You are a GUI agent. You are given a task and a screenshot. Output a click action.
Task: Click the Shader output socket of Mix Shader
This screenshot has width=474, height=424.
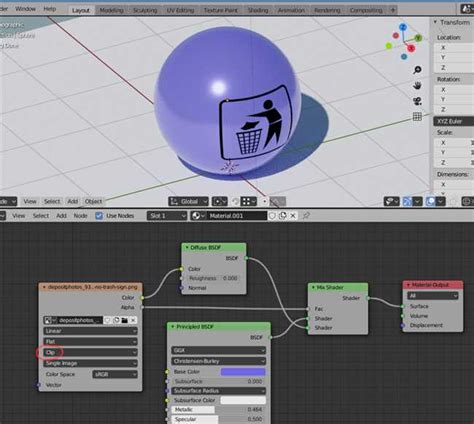click(x=368, y=298)
